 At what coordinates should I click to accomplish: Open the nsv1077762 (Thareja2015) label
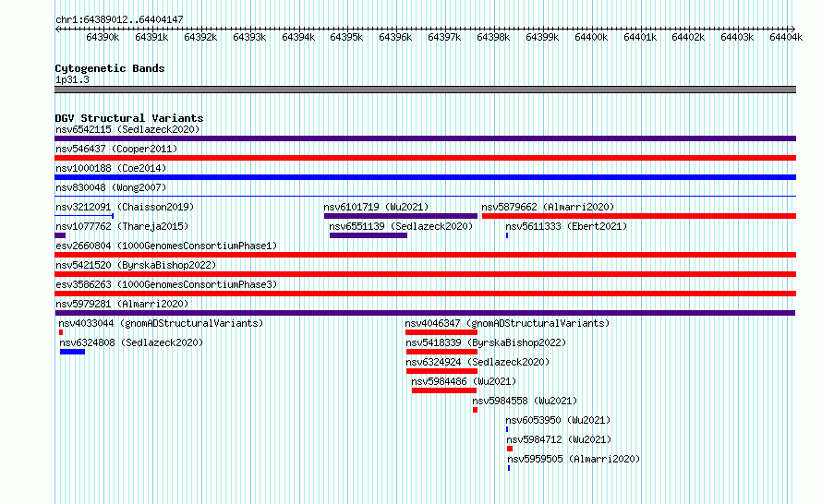pos(122,226)
